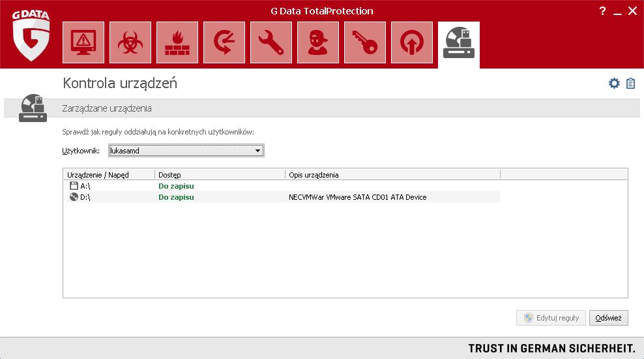
Task: Open help with the question mark
Action: [602, 11]
